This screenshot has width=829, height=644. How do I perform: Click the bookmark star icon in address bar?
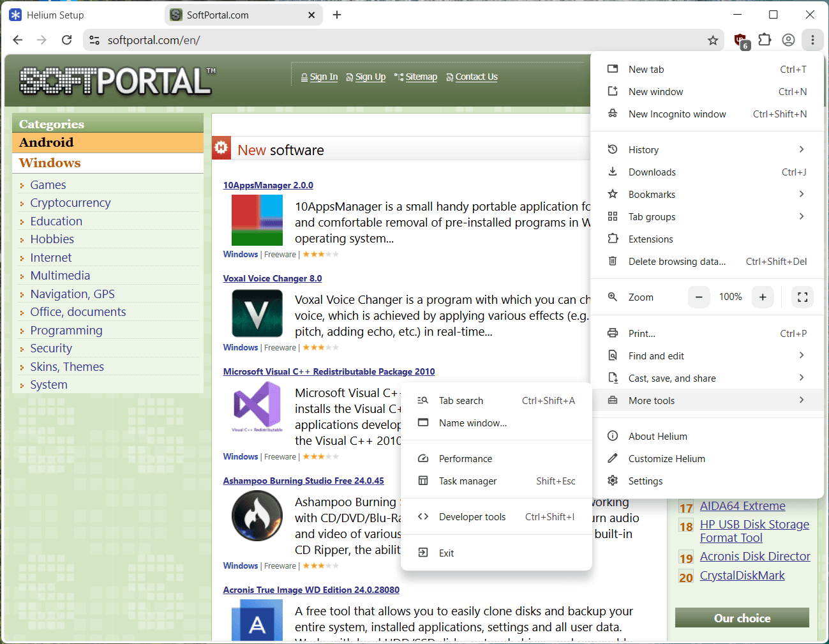713,40
